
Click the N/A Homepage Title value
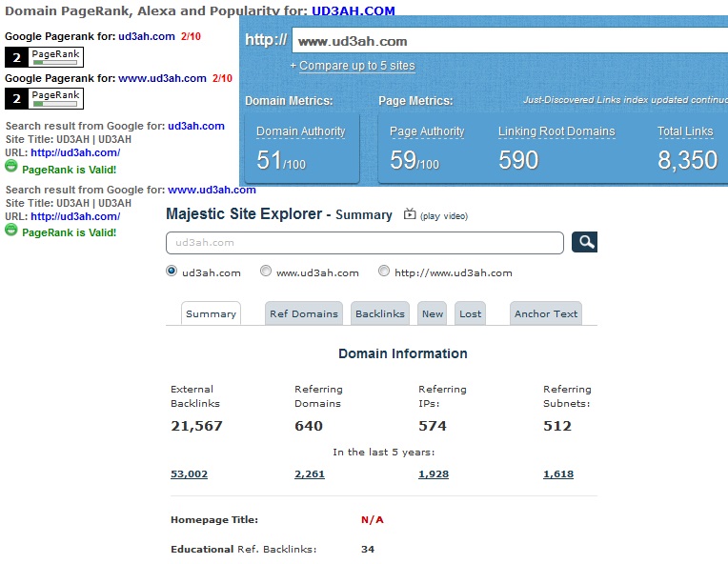373,520
